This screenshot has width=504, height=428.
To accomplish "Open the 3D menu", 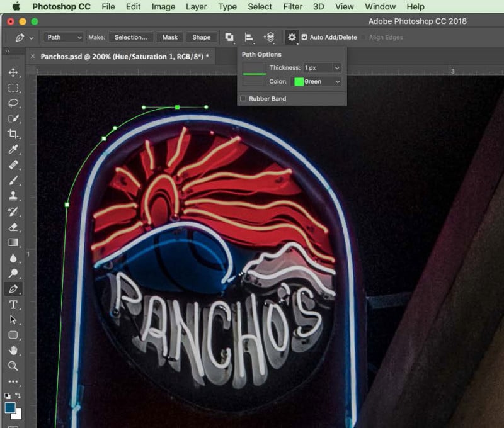I will click(x=319, y=7).
